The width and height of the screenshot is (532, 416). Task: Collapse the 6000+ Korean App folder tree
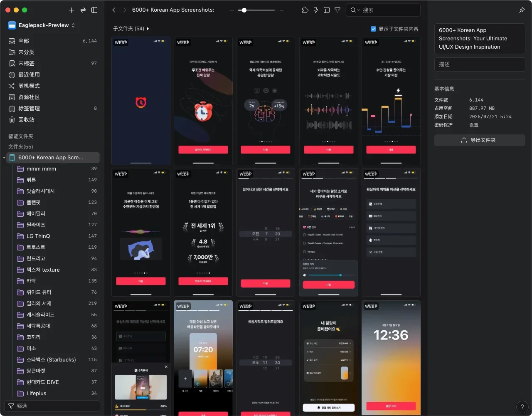point(4,158)
